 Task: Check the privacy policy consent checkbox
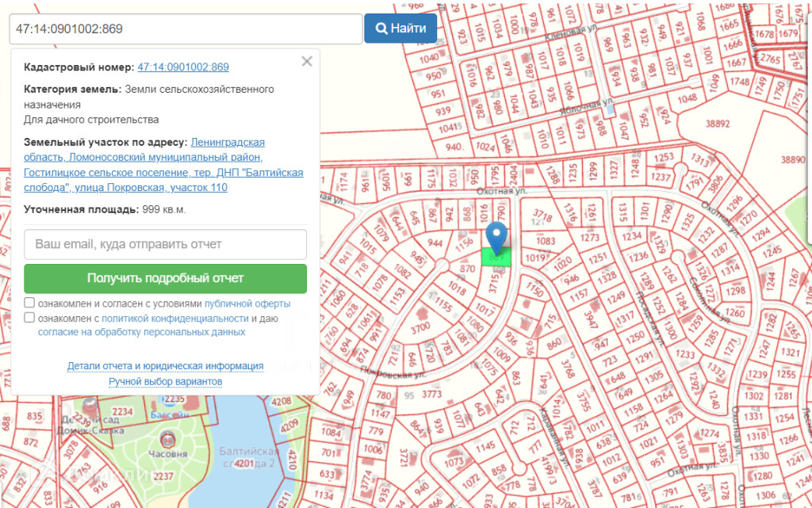click(x=29, y=318)
